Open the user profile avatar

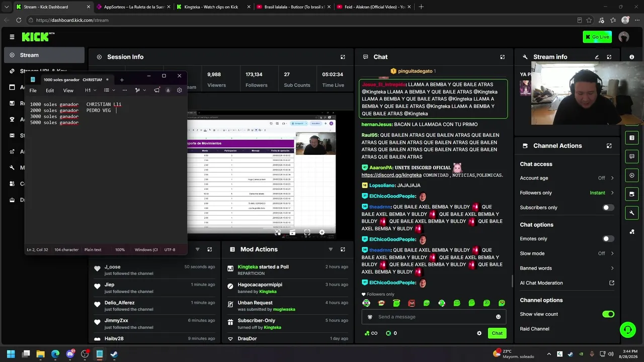[x=624, y=37]
